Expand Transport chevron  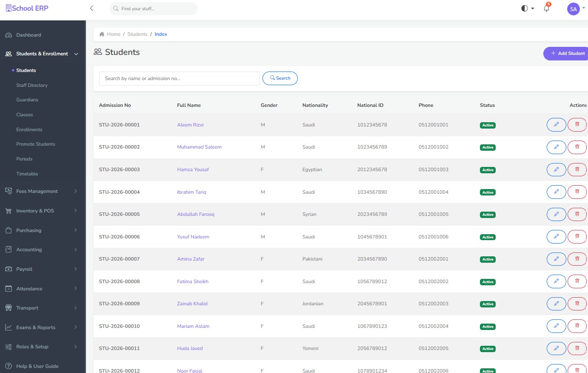click(76, 308)
